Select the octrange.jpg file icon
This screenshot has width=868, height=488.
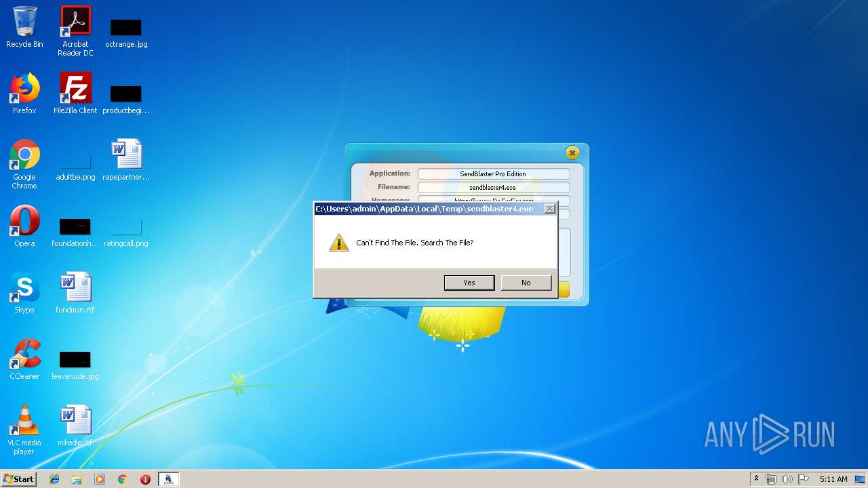[126, 33]
